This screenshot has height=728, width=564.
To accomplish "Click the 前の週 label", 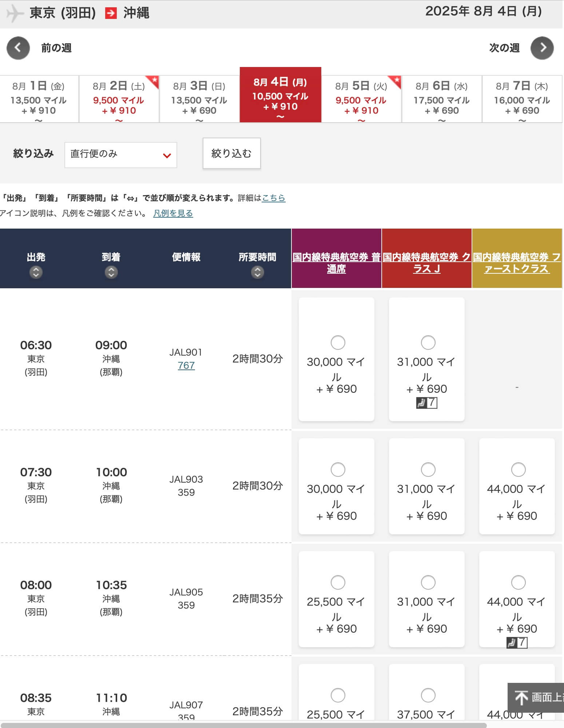I will pos(56,48).
